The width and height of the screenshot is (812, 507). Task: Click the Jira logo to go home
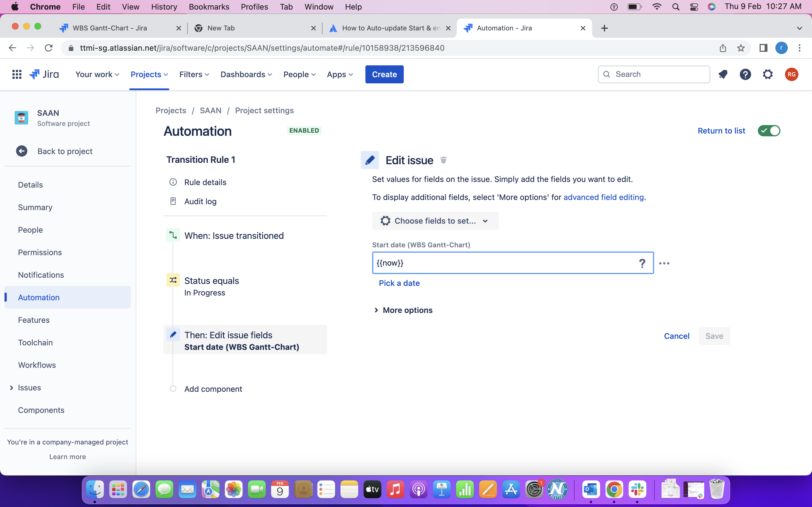(x=44, y=74)
